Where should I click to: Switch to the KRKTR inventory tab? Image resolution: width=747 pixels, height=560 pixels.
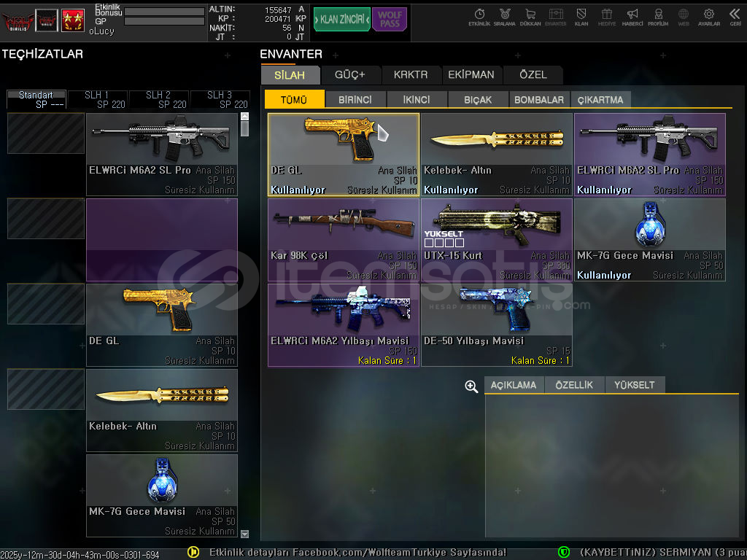[x=411, y=75]
